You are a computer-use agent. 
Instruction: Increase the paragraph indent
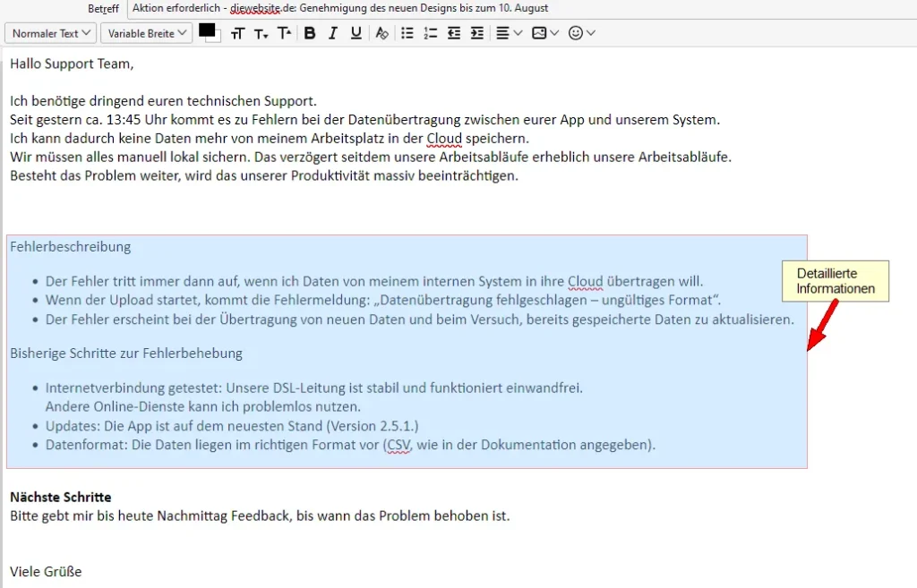click(x=476, y=33)
